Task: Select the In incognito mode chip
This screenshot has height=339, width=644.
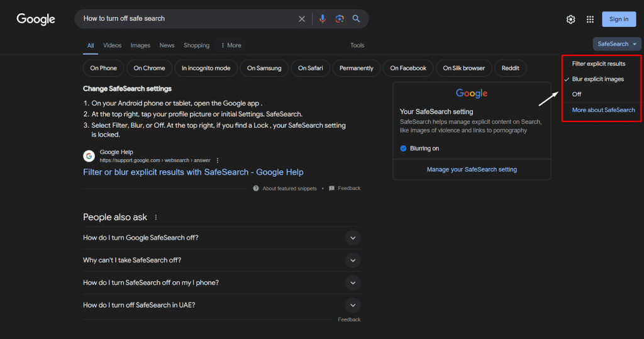Action: (206, 68)
